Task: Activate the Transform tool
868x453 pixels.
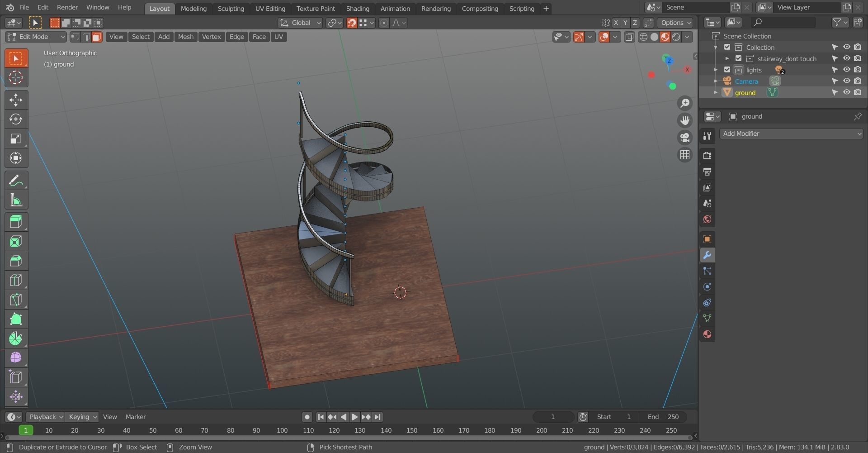Action: coord(16,158)
